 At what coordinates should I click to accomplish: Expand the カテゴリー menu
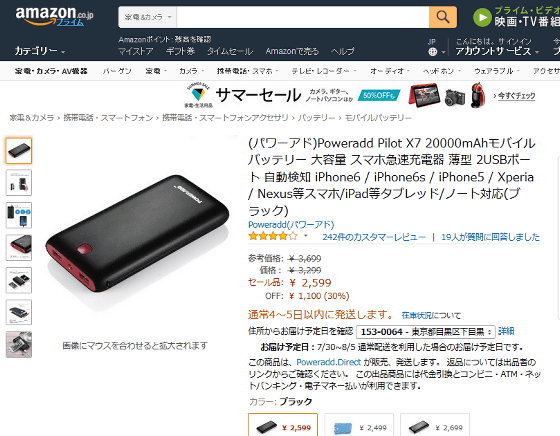point(40,51)
